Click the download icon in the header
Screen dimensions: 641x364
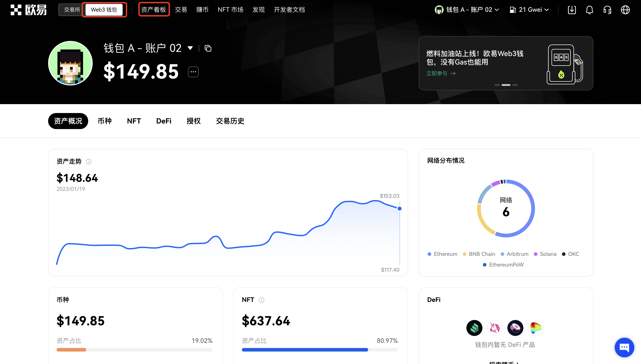[572, 10]
